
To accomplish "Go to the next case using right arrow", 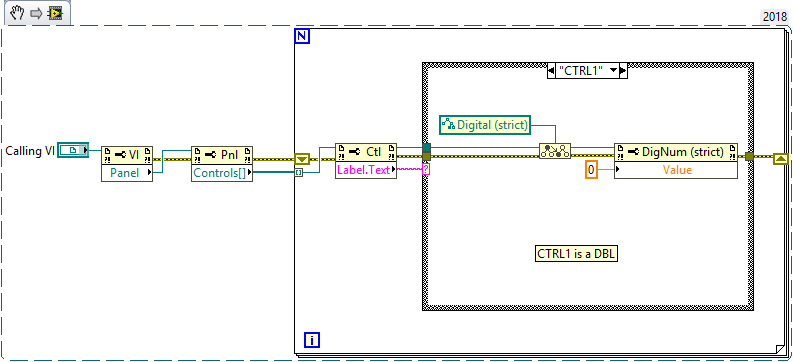I will coord(624,71).
